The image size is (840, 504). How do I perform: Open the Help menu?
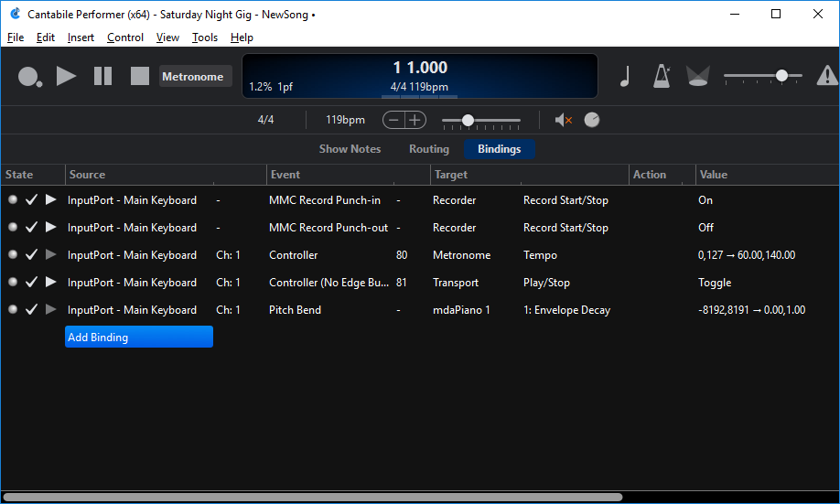tap(242, 38)
